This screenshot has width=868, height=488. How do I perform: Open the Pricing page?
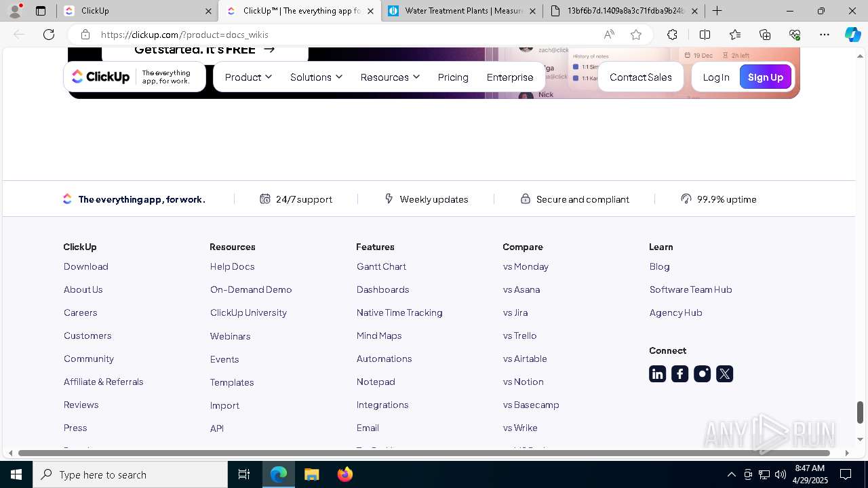(453, 77)
